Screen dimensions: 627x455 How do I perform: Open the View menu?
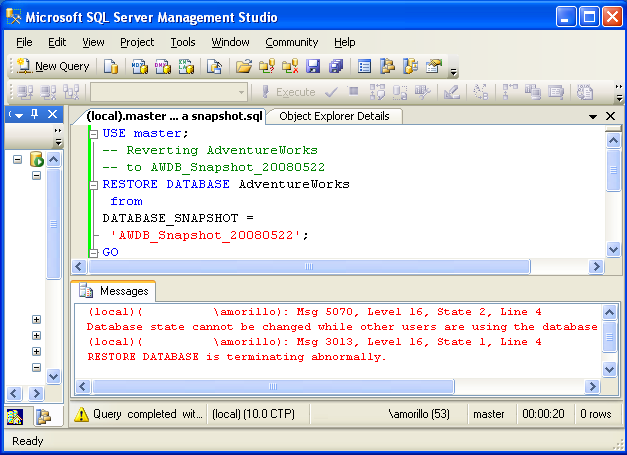[x=93, y=42]
